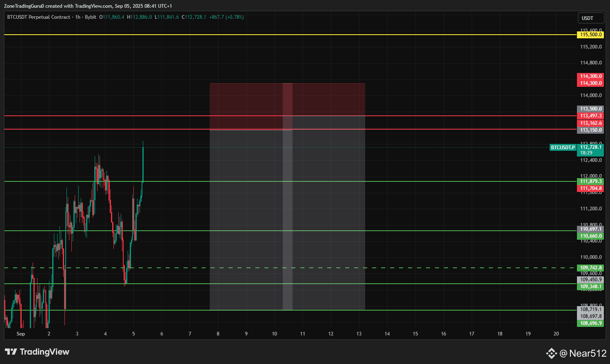
Task: Click the green 109,742.8 dashed-line label
Action: click(x=590, y=268)
